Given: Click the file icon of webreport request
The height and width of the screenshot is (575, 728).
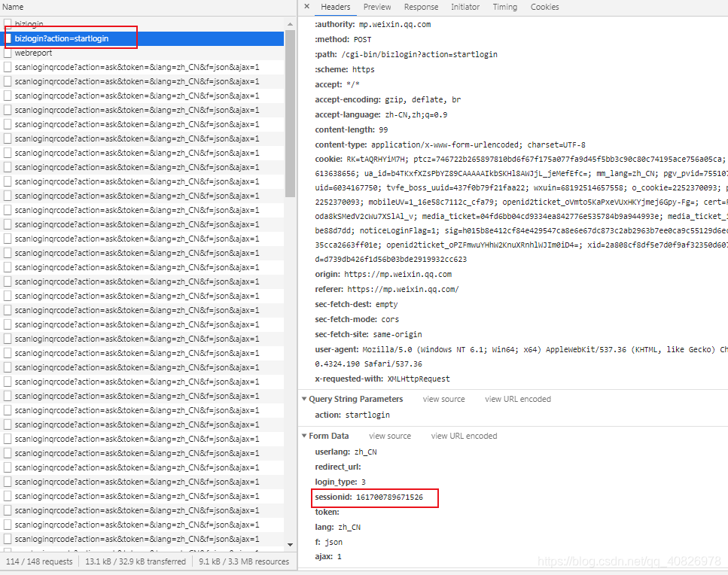Looking at the screenshot, I should click(8, 53).
